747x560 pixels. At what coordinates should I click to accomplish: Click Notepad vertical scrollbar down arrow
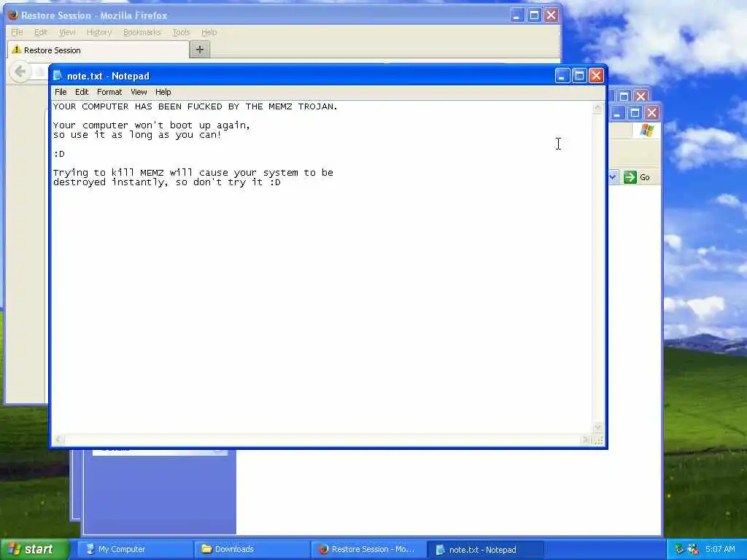point(597,428)
